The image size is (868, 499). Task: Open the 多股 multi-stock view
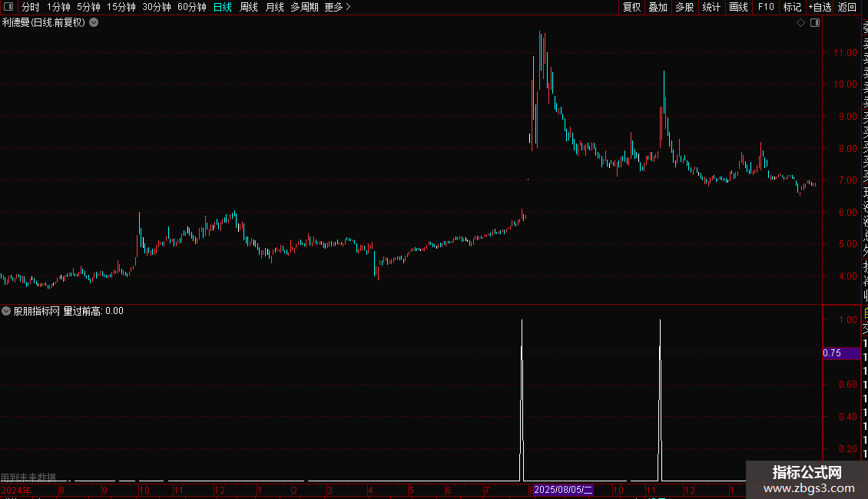pos(684,7)
